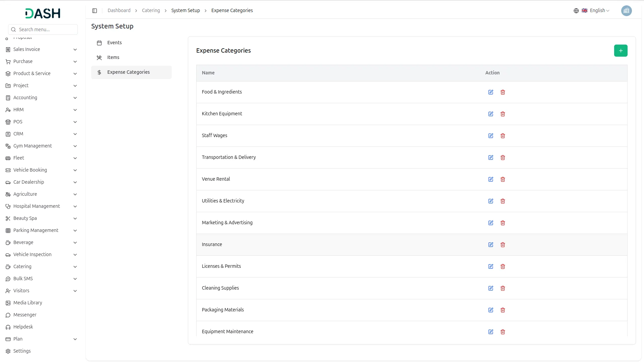Open the Media Library menu item
Screen dimensions: 644x362
click(28, 303)
